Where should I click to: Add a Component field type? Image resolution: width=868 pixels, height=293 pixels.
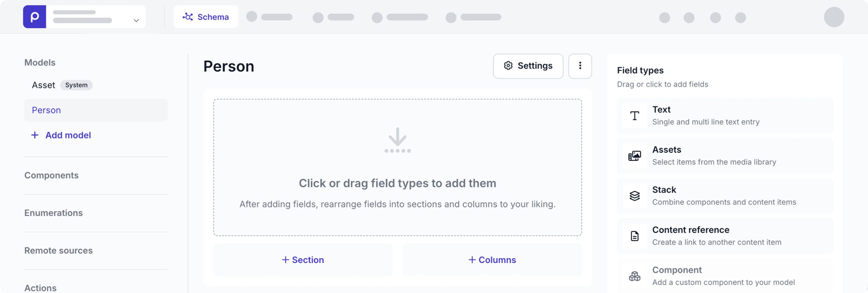[x=724, y=276]
